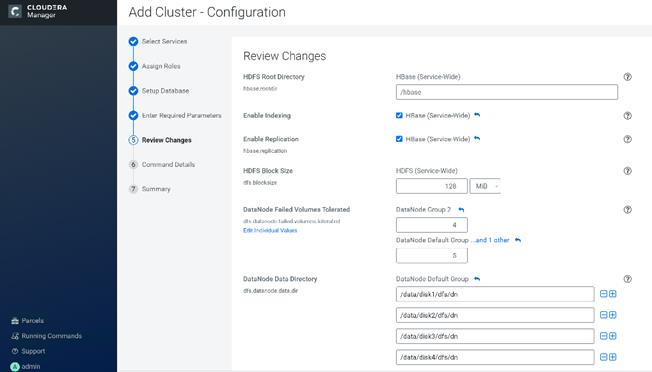Click help icon for Enable Indexing
The height and width of the screenshot is (372, 652).
[x=627, y=116]
